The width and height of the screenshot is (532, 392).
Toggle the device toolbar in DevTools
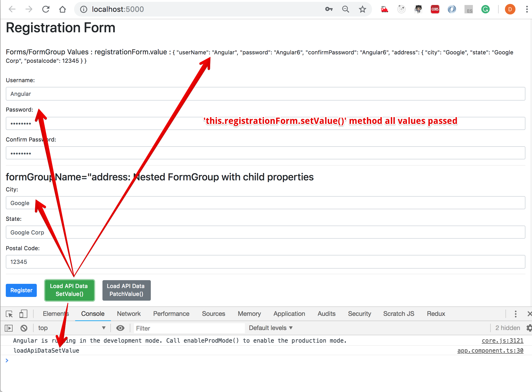[23, 314]
